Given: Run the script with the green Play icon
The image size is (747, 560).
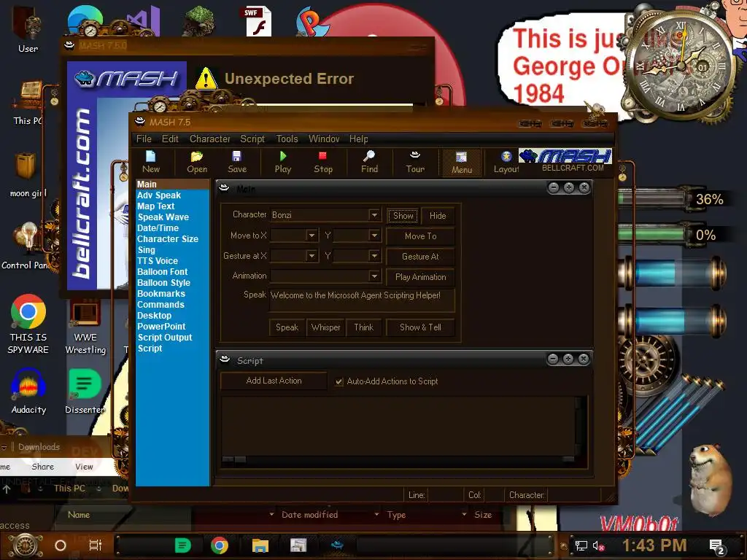Looking at the screenshot, I should (x=282, y=163).
